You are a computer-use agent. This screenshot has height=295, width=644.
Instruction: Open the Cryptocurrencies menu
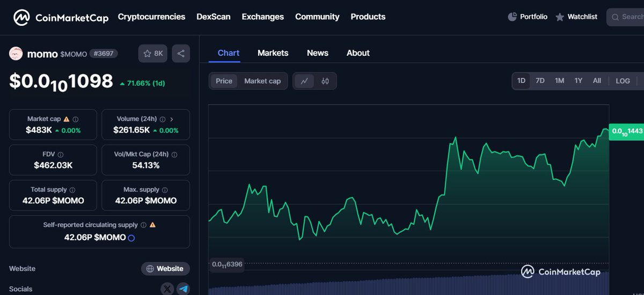[151, 17]
